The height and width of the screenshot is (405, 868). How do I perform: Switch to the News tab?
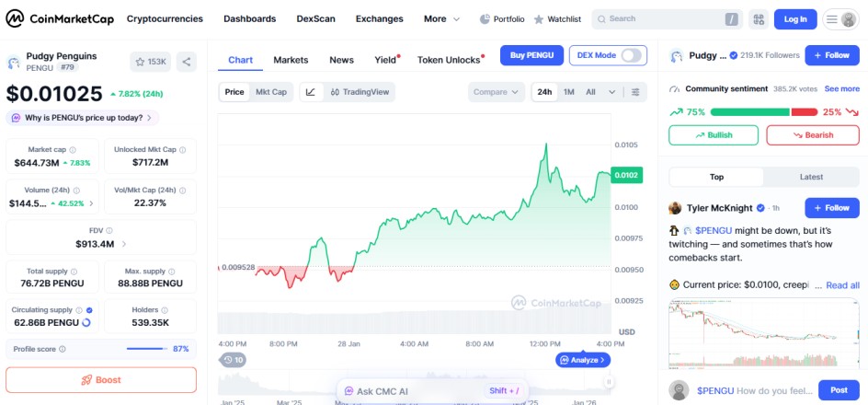coord(341,60)
